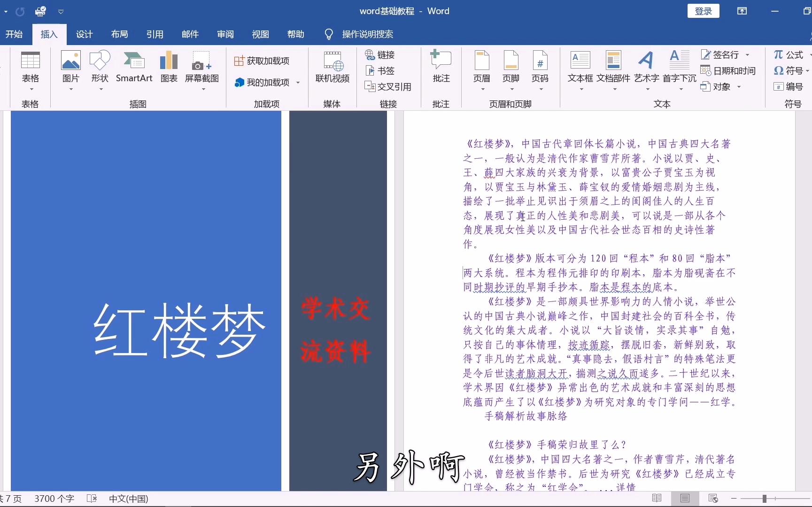Open 文档部件 quick parts
This screenshot has height=507, width=812.
click(613, 70)
